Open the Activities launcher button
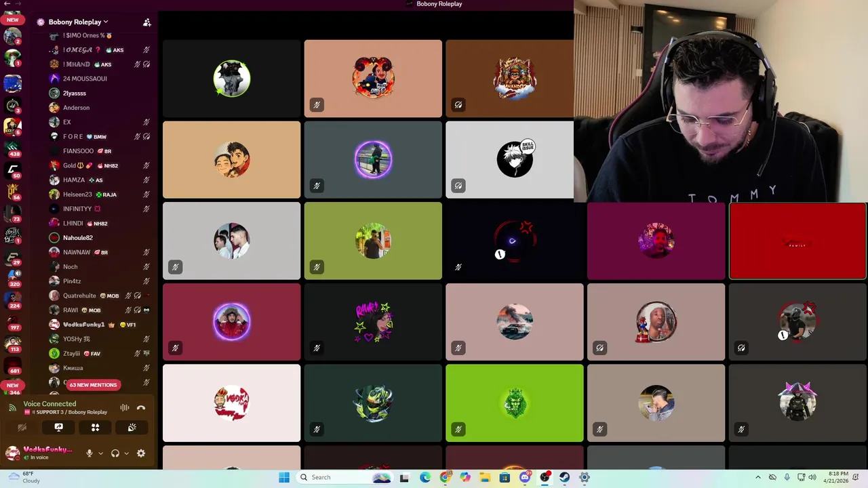 coord(95,428)
